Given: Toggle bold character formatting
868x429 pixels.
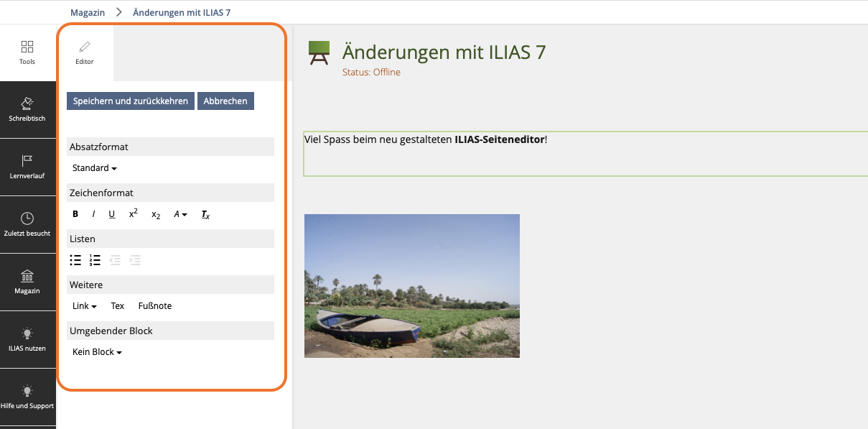Looking at the screenshot, I should [x=75, y=214].
